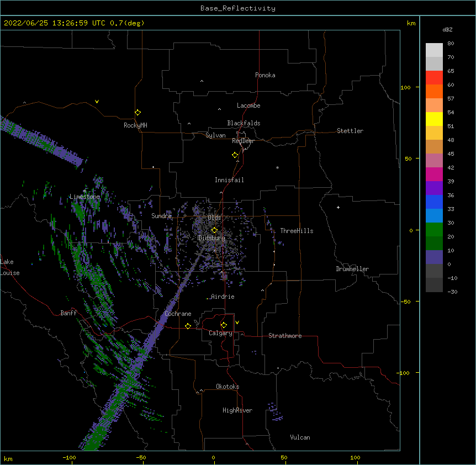The image size is (476, 465).
Task: Click the white asterisk marker above the Limestone label
Action: coord(84,191)
